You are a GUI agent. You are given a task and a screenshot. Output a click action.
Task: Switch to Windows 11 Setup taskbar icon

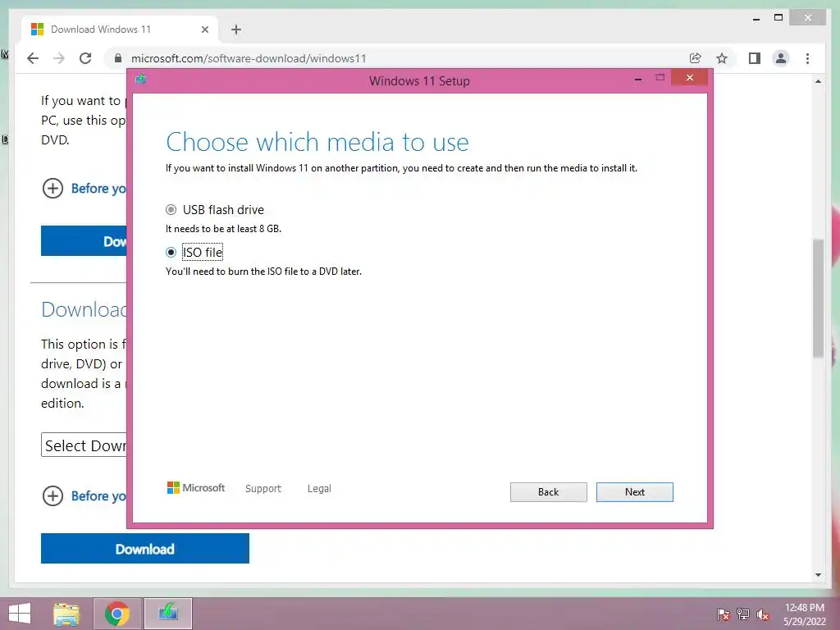tap(168, 614)
